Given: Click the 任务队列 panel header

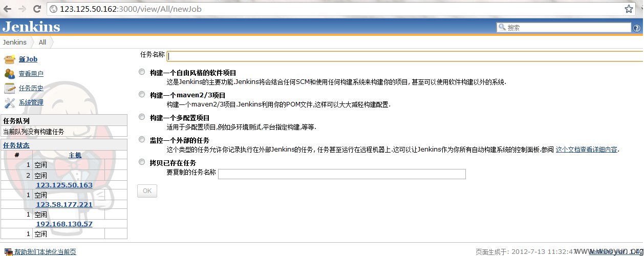Looking at the screenshot, I should click(x=64, y=121).
